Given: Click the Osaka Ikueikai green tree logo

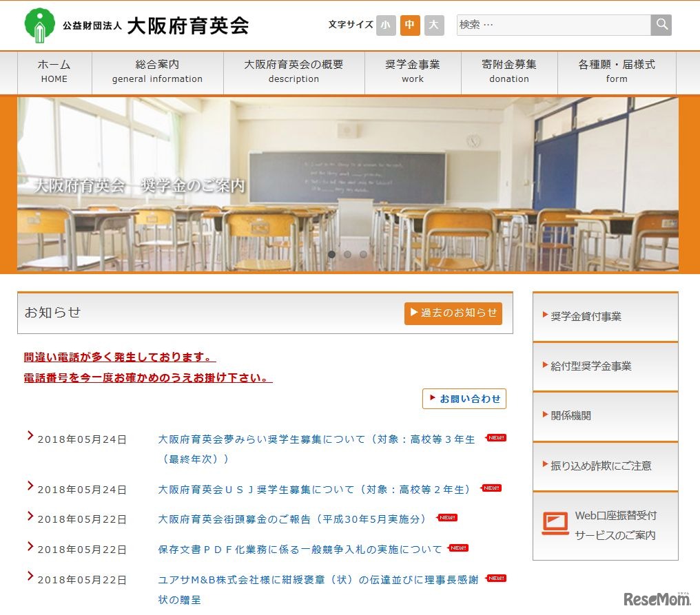Looking at the screenshot, I should (x=40, y=25).
